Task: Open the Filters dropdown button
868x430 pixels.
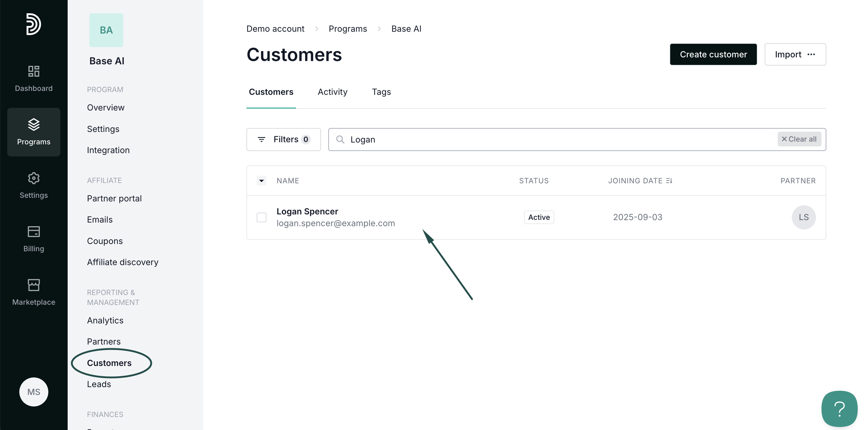Action: [283, 140]
